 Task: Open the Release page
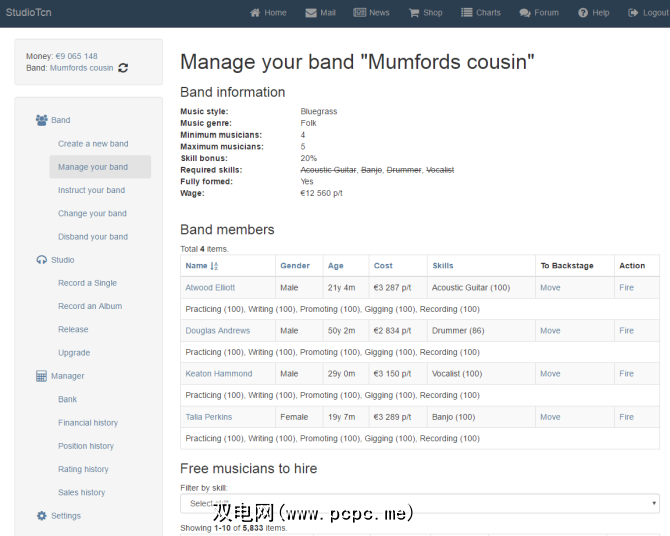coord(73,330)
